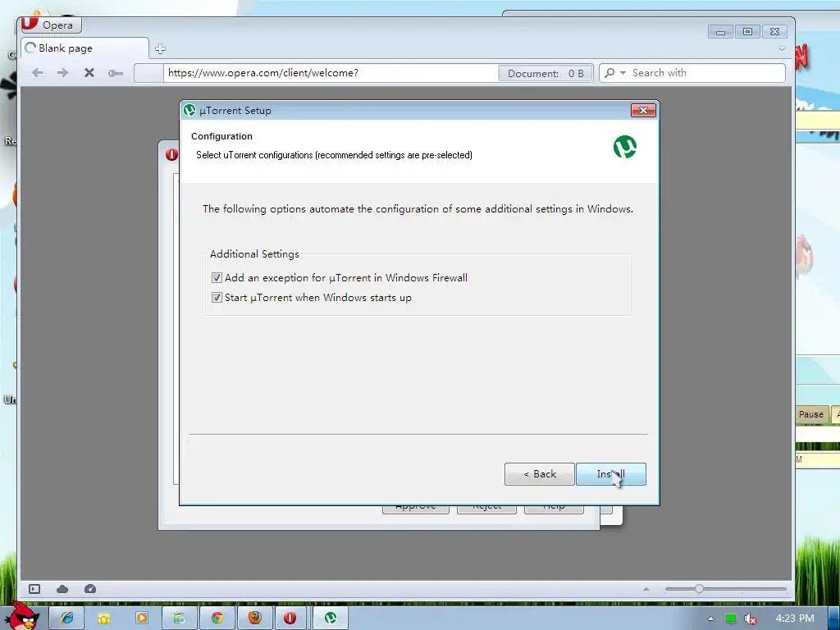Screen dimensions: 840x630
Task: Open a new tab with the plus icon
Action: [160, 48]
